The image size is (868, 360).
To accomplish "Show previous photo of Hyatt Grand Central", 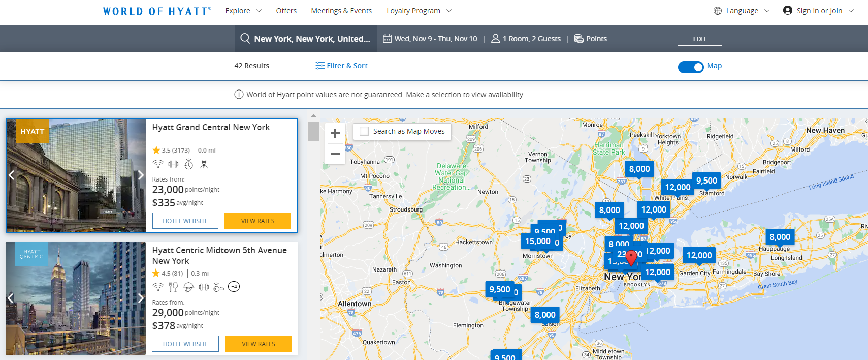I will pyautogui.click(x=11, y=175).
